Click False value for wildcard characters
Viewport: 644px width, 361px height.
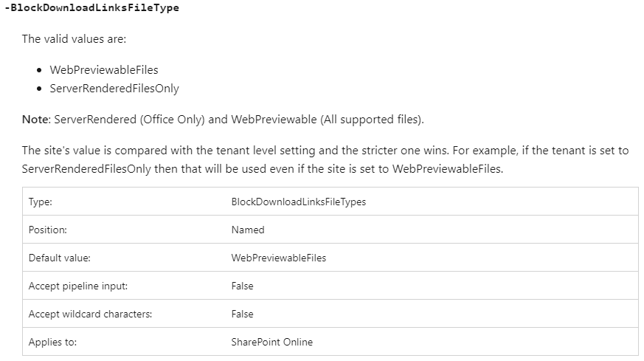coord(242,314)
